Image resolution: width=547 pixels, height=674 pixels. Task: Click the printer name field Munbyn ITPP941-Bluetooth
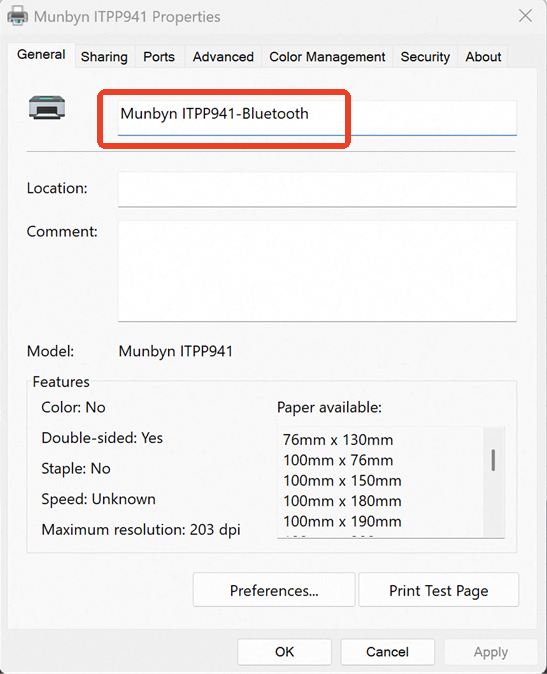tap(317, 118)
